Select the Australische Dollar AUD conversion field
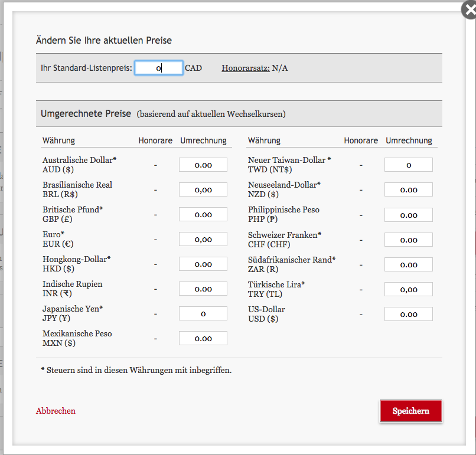 coord(203,165)
